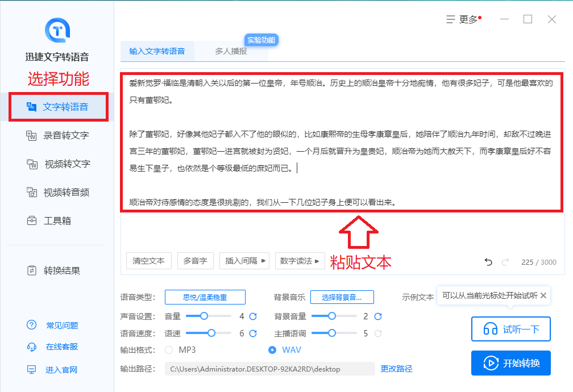
Task: Undo last text edit with back arrow
Action: coord(488,261)
